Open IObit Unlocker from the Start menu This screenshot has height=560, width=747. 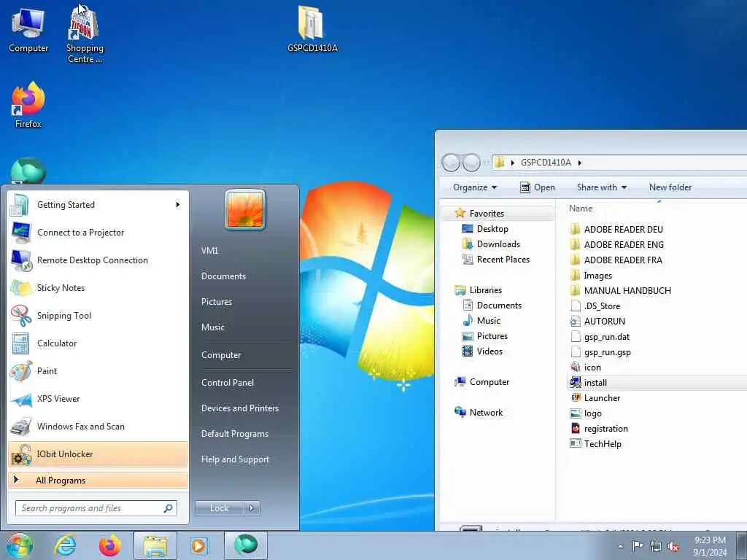point(98,454)
